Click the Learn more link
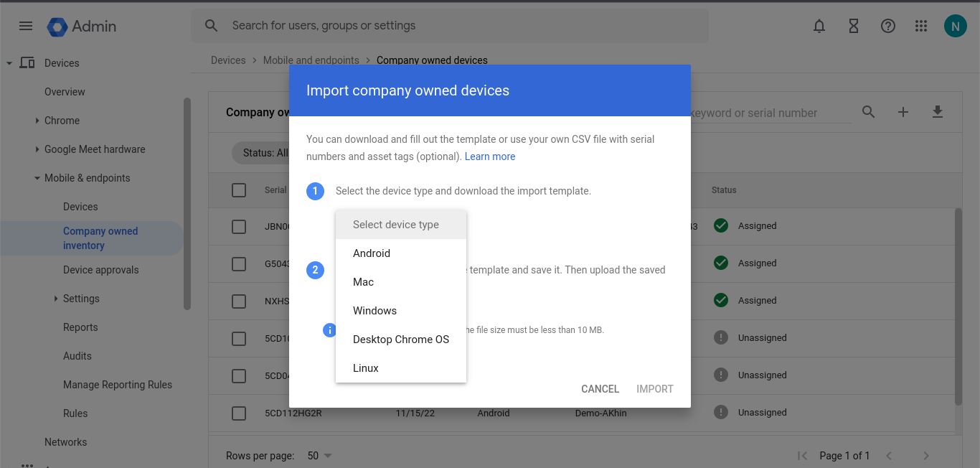 (x=490, y=156)
